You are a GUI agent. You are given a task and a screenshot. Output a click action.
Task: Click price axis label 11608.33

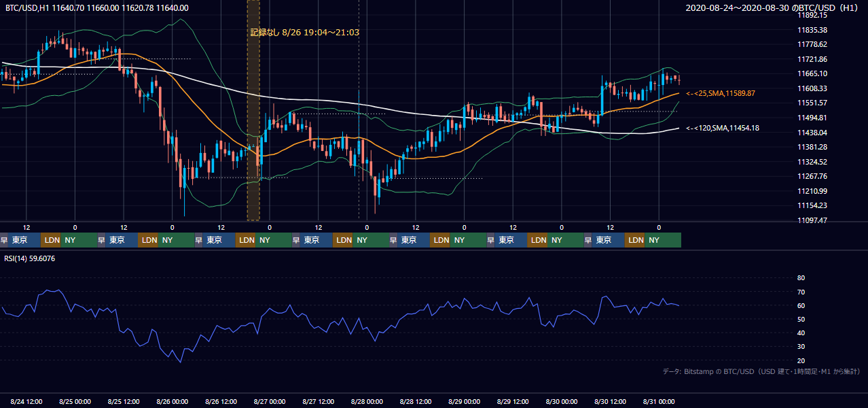[812, 88]
